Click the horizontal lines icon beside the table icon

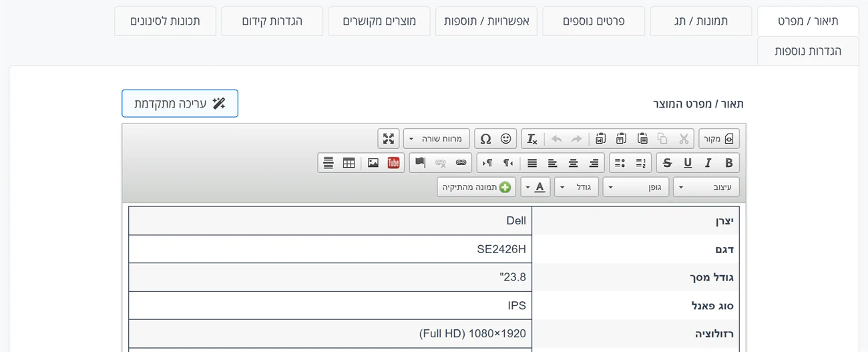click(328, 163)
